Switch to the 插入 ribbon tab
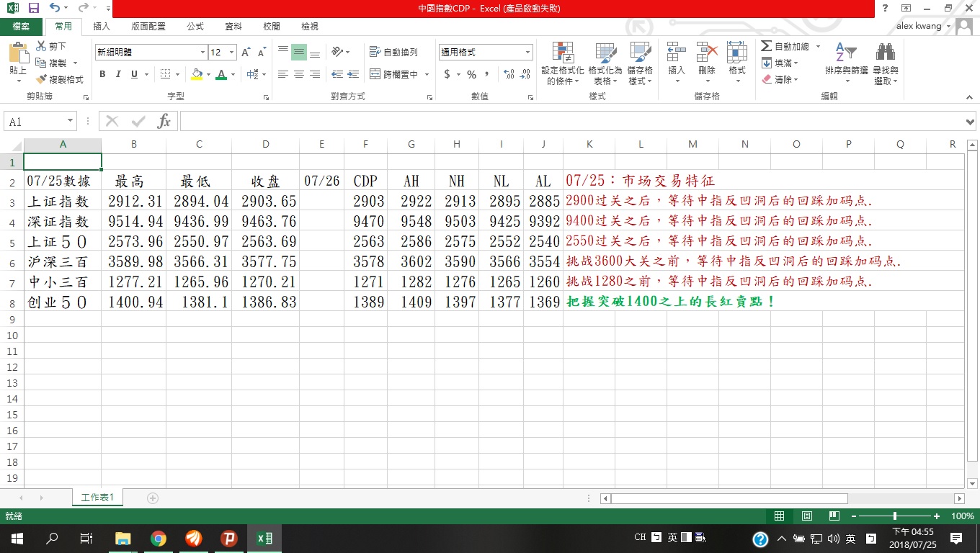Screen dimensions: 980x553 (x=102, y=27)
